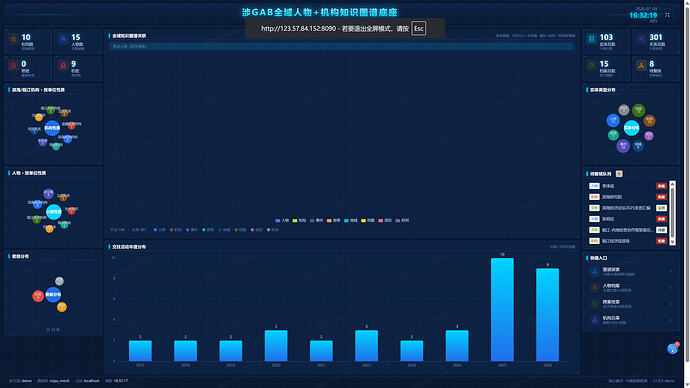Toggle the orange square legend entry
This screenshot has width=690, height=388.
334,220
